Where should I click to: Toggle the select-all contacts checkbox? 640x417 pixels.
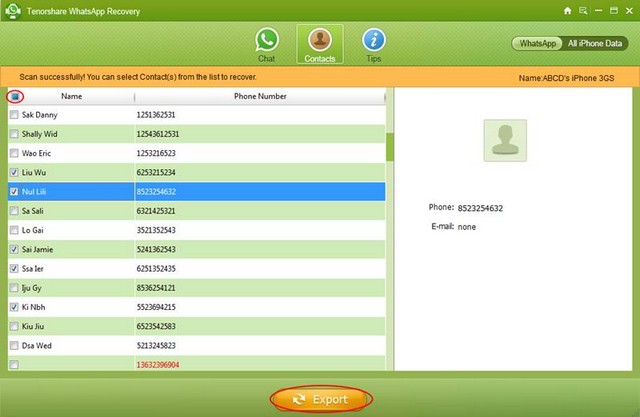[x=15, y=97]
